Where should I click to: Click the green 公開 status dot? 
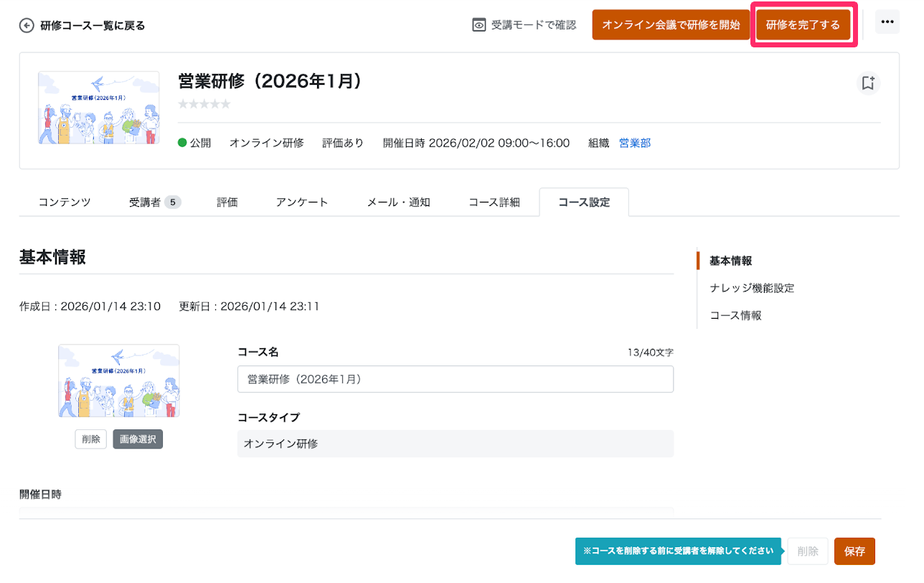(x=182, y=143)
